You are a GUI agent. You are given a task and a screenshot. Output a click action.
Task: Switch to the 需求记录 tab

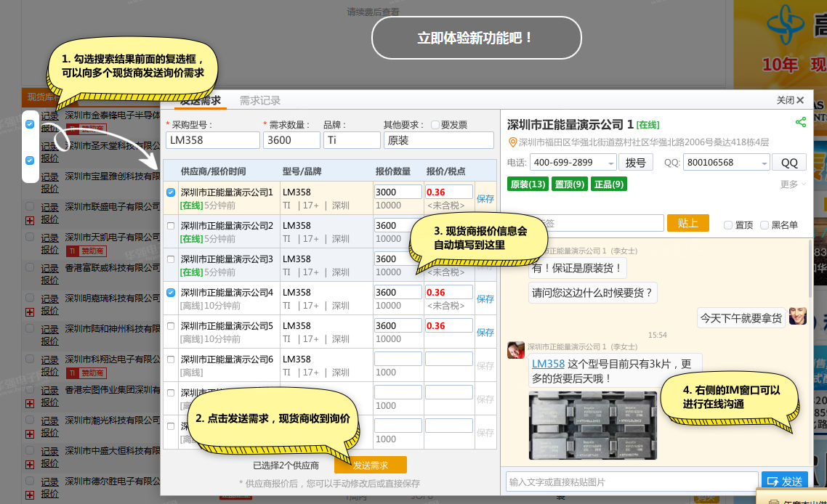(259, 101)
